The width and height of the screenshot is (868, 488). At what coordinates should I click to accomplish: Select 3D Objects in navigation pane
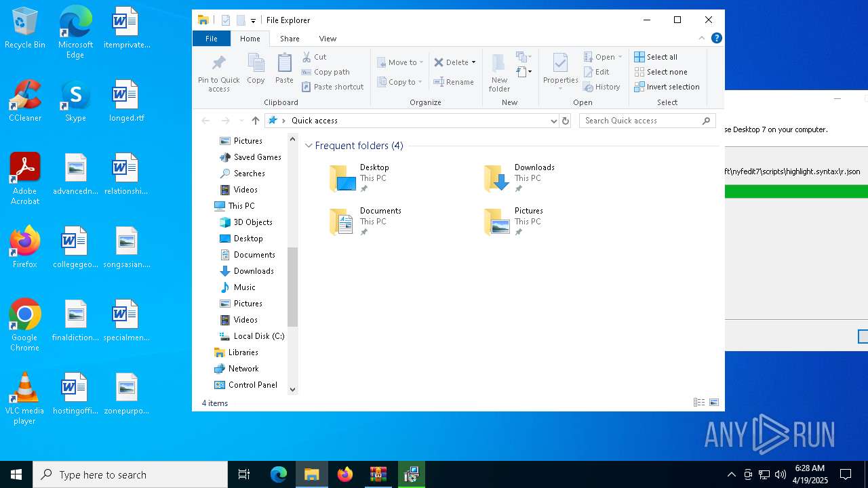point(253,222)
